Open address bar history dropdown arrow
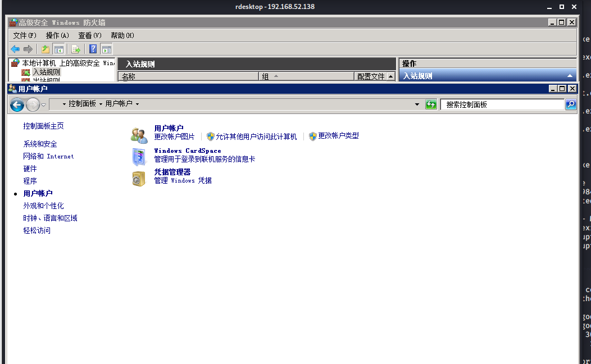The height and width of the screenshot is (364, 591). coord(417,104)
